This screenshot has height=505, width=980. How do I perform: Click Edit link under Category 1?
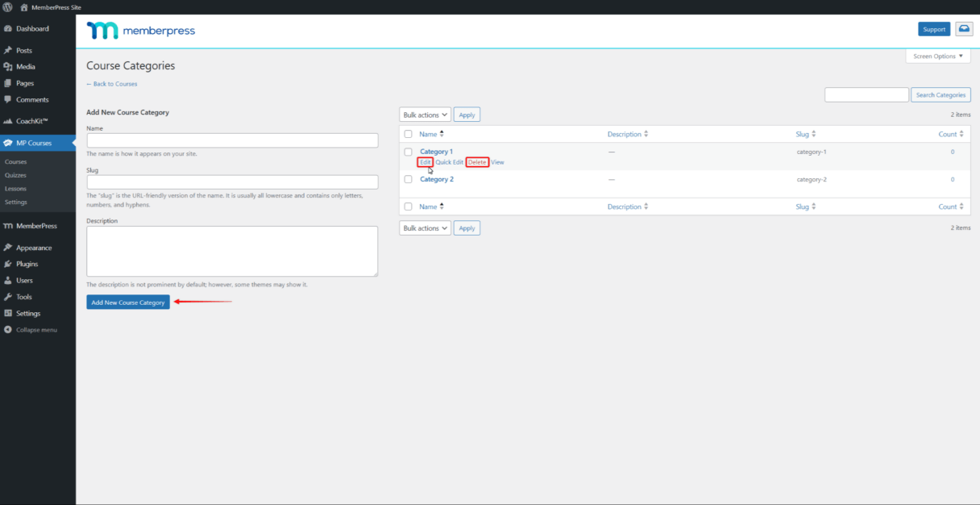[x=425, y=162]
